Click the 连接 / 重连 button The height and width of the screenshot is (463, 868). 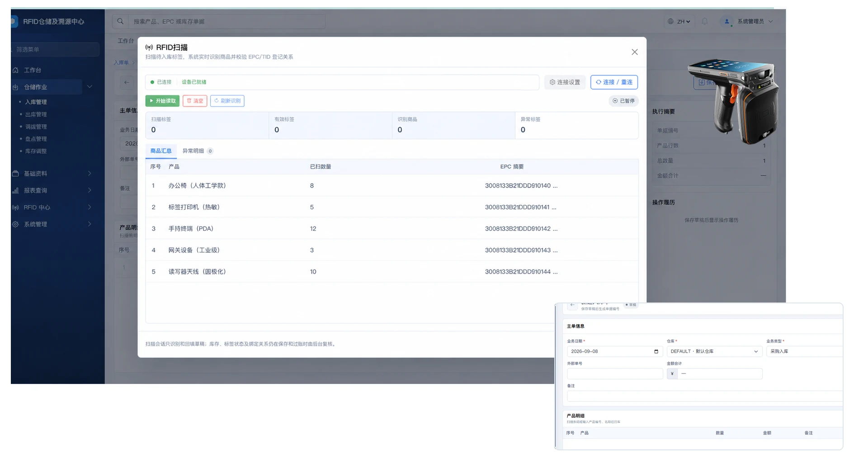click(x=614, y=82)
